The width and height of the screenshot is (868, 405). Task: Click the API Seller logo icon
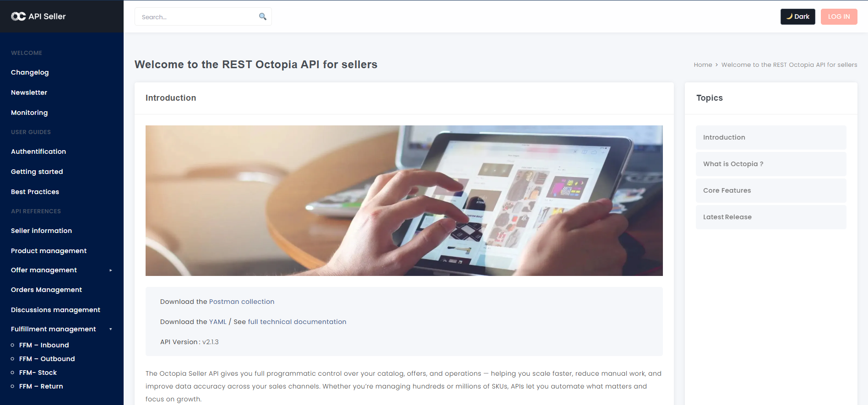click(x=18, y=16)
